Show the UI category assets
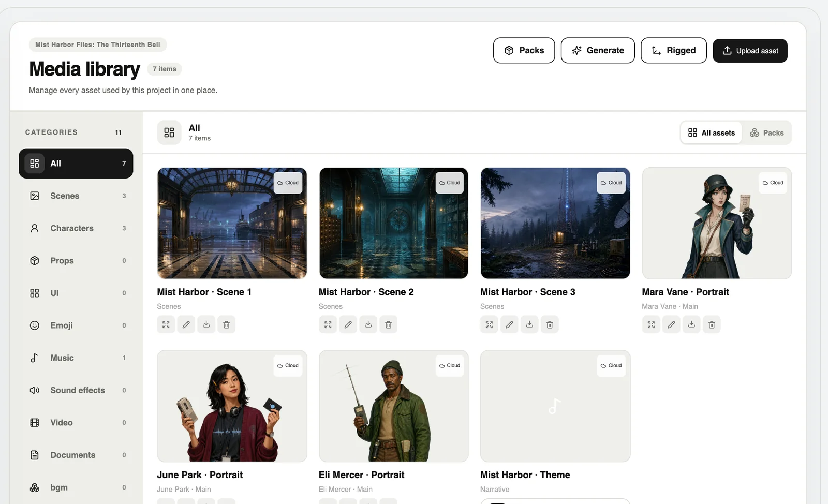828x504 pixels. pos(76,293)
